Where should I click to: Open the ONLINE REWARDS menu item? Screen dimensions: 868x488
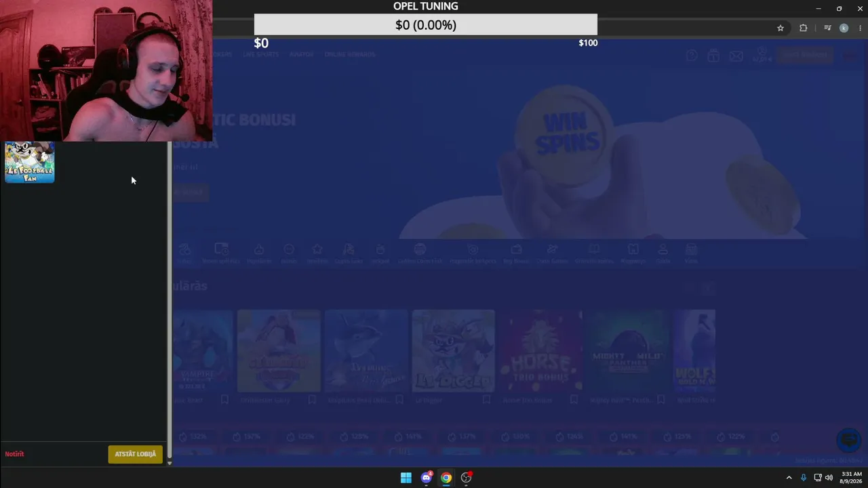pos(350,54)
